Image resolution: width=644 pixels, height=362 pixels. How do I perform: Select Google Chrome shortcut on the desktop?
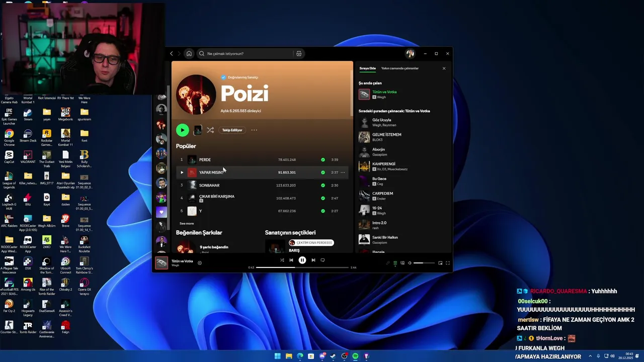[9, 137]
